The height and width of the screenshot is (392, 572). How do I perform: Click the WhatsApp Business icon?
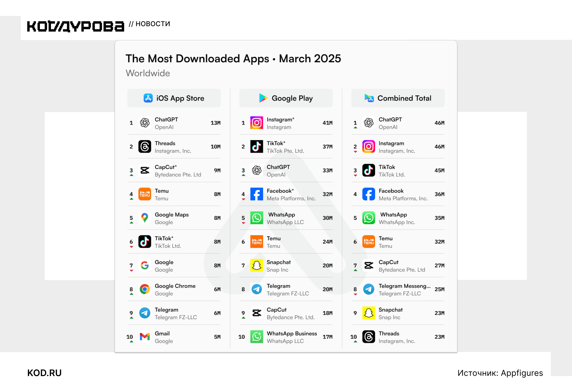257,337
